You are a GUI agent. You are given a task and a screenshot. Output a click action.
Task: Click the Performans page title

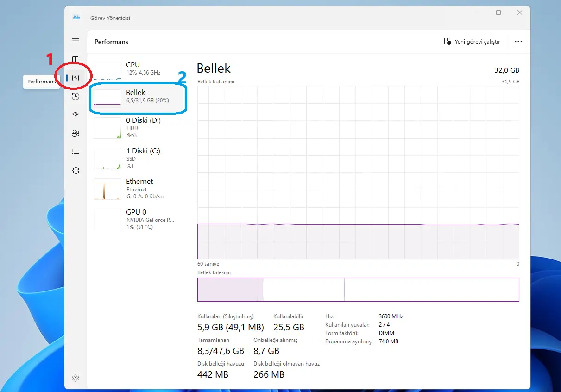tap(111, 42)
